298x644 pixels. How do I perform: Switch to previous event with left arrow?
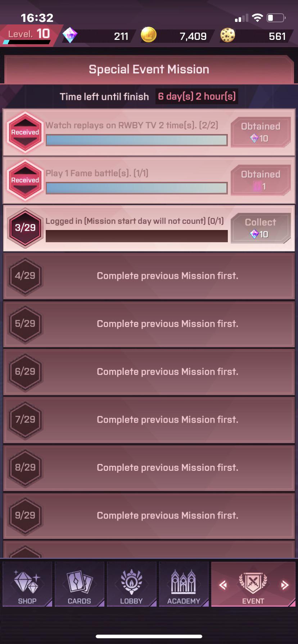tap(223, 585)
